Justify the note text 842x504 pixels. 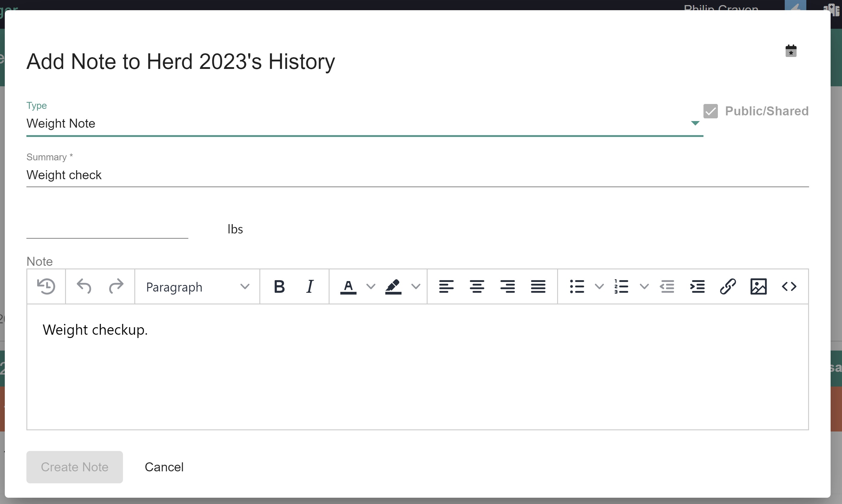point(538,287)
